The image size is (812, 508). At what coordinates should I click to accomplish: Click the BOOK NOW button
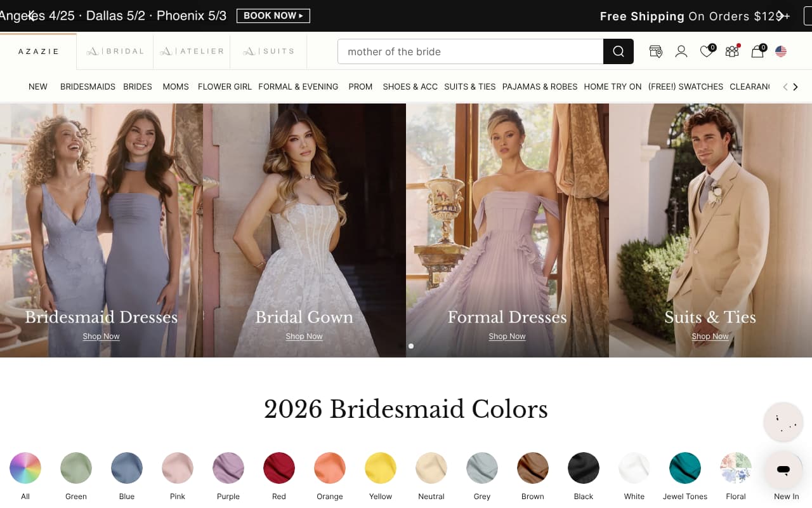(x=273, y=16)
